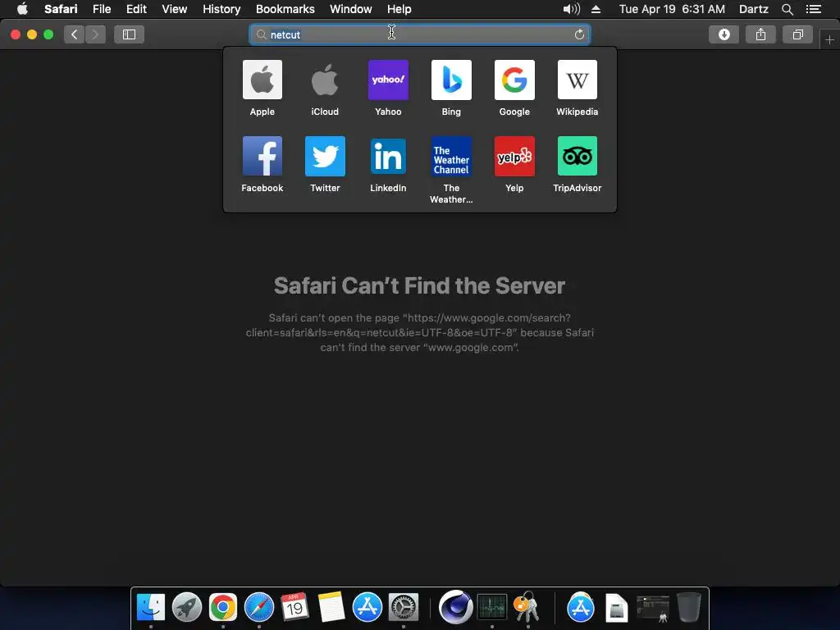Open Notes from the Dock
840x630 pixels.
coord(331,607)
